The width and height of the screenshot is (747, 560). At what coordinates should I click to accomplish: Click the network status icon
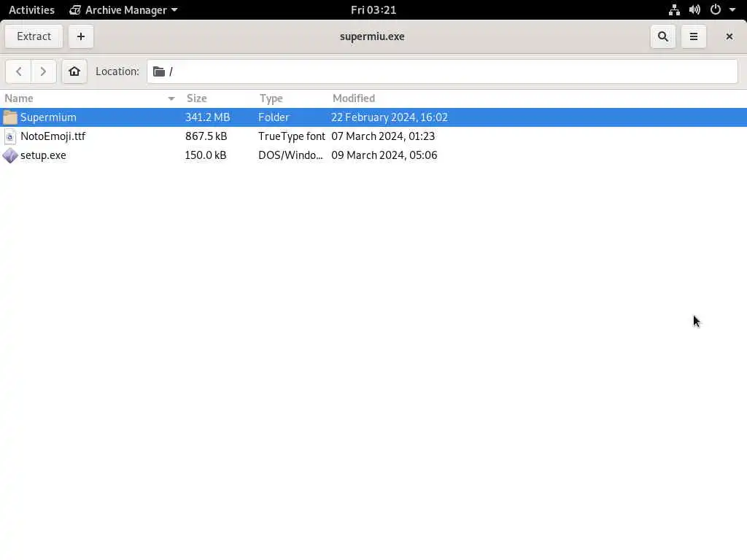coord(674,10)
